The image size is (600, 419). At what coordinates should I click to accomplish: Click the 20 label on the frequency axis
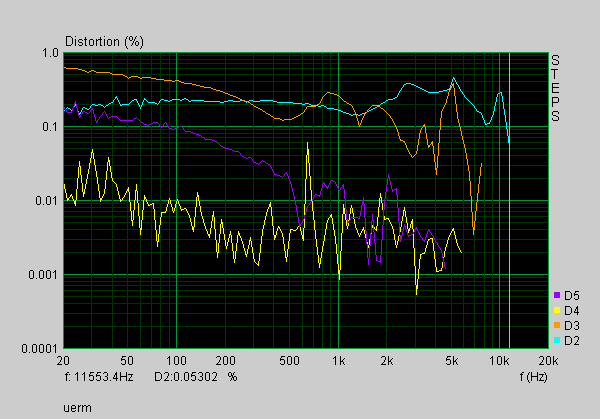(x=63, y=361)
